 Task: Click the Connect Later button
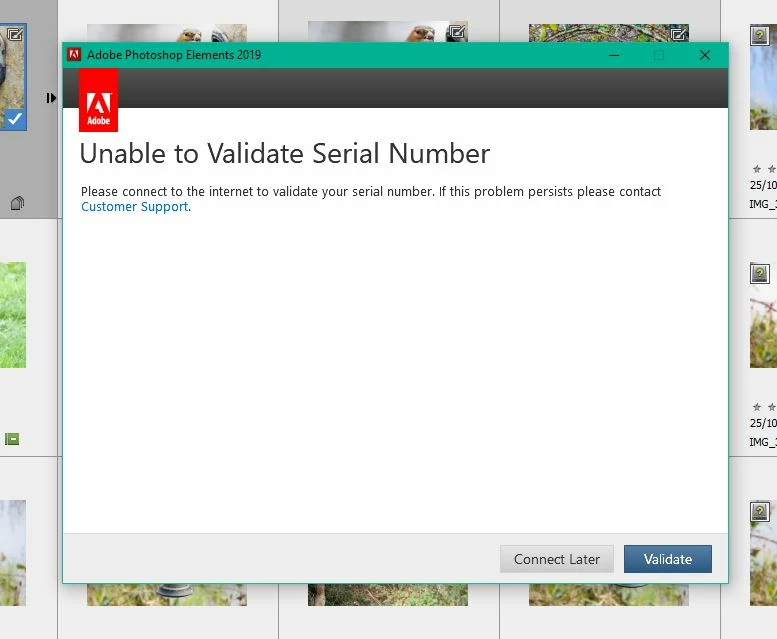pos(556,559)
